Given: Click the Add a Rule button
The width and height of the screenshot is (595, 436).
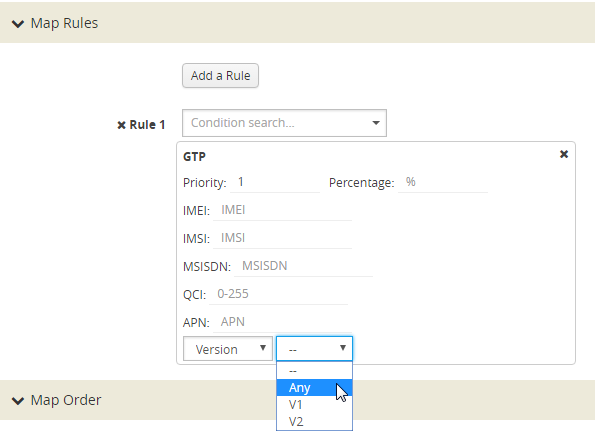Looking at the screenshot, I should [x=220, y=76].
